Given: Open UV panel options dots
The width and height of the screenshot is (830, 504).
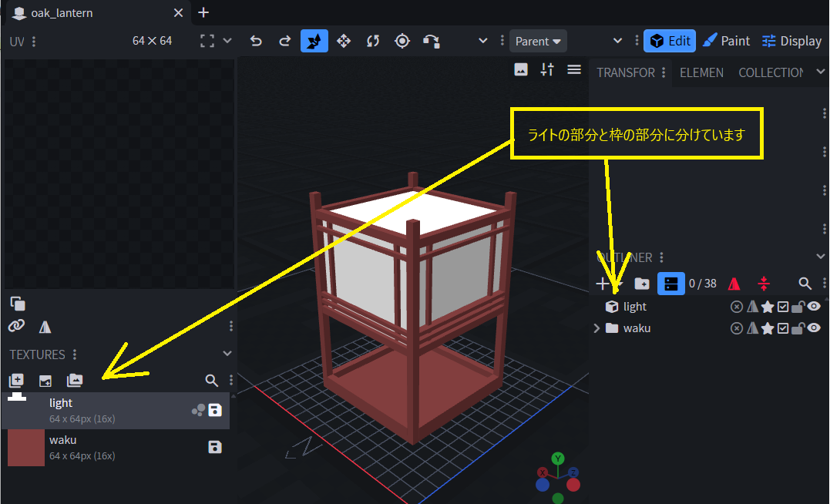Looking at the screenshot, I should click(34, 42).
